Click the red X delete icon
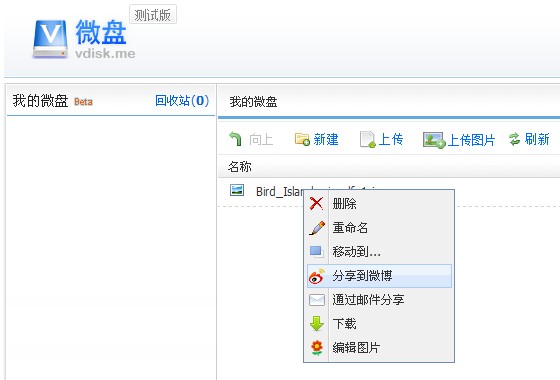This screenshot has width=560, height=380. click(x=316, y=203)
